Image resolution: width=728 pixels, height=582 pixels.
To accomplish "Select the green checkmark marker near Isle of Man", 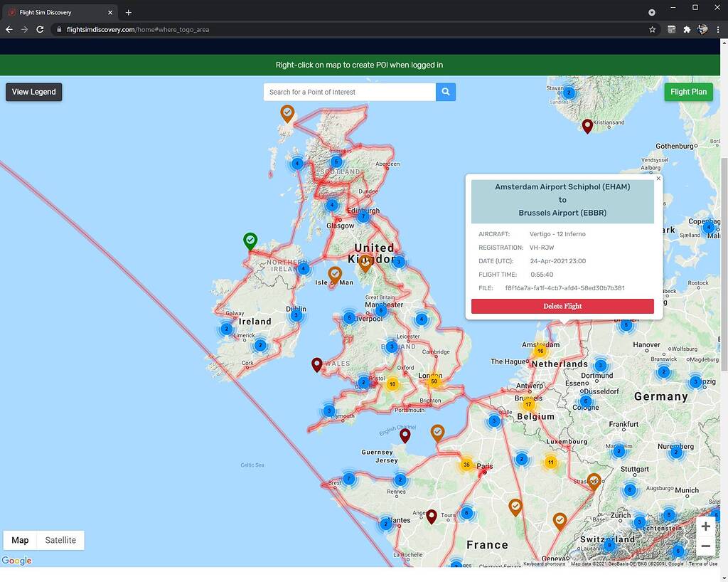I will pyautogui.click(x=250, y=240).
